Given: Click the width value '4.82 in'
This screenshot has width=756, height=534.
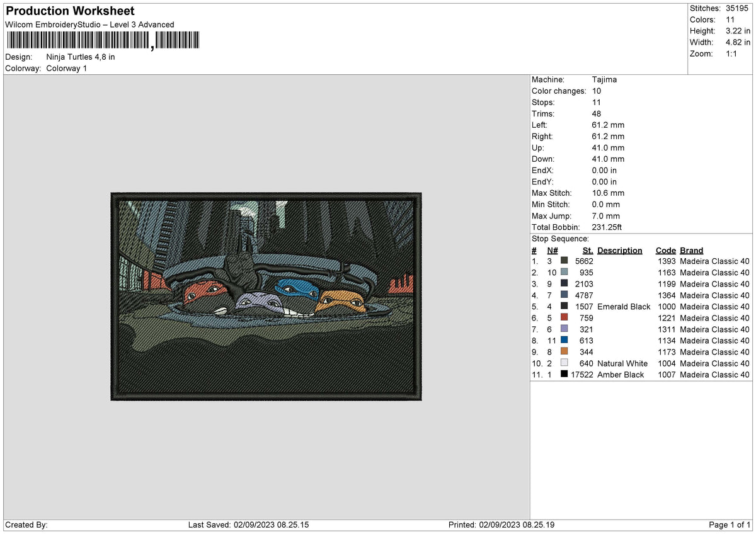Looking at the screenshot, I should pos(738,42).
